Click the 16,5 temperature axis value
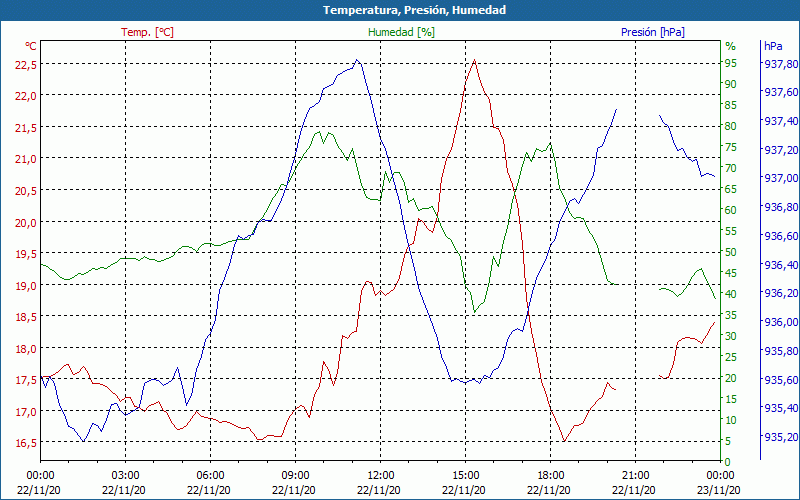 pos(26,443)
